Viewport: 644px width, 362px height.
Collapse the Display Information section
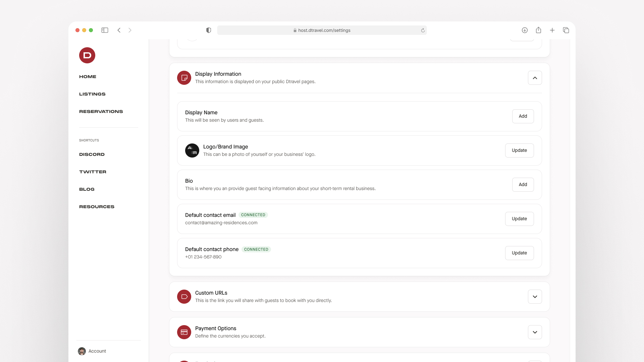[x=535, y=78]
